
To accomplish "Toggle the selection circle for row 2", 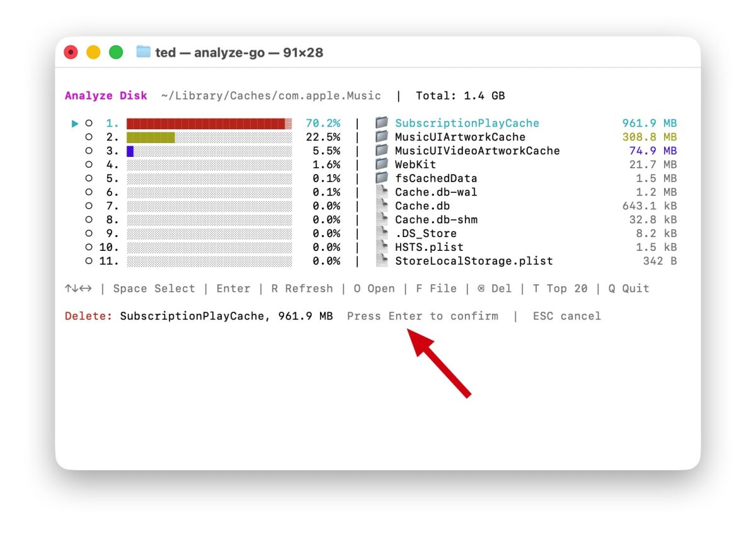I will point(89,137).
